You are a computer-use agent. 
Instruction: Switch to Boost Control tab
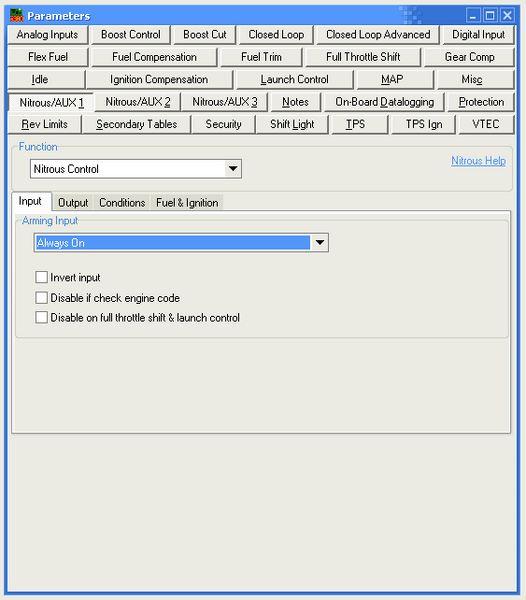pyautogui.click(x=130, y=35)
